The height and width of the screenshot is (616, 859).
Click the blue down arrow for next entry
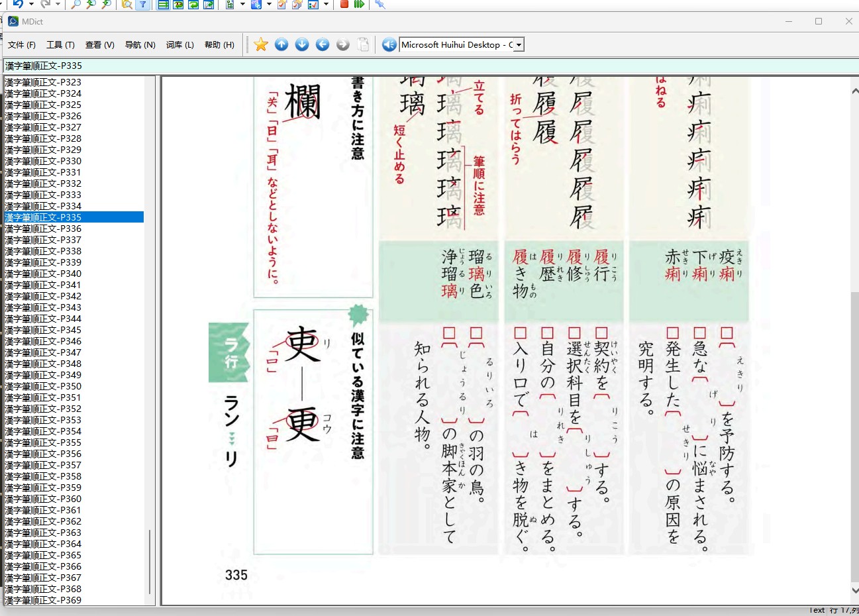(302, 44)
